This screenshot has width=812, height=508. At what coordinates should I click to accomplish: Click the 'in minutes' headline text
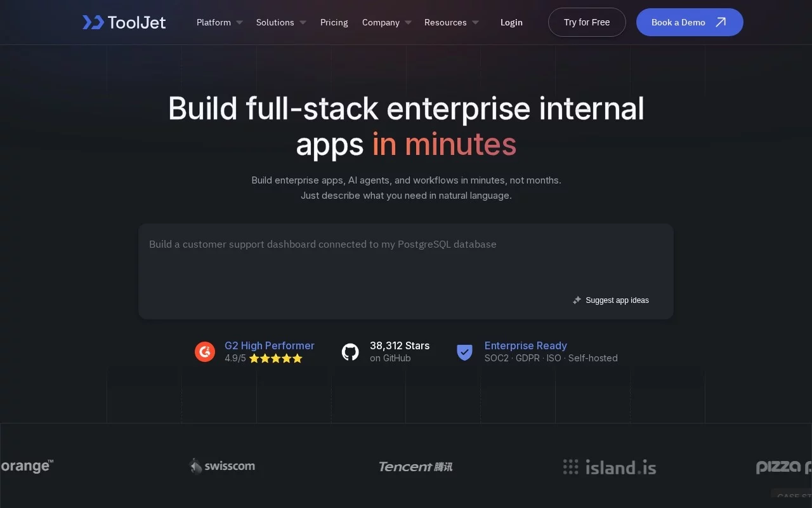tap(444, 144)
